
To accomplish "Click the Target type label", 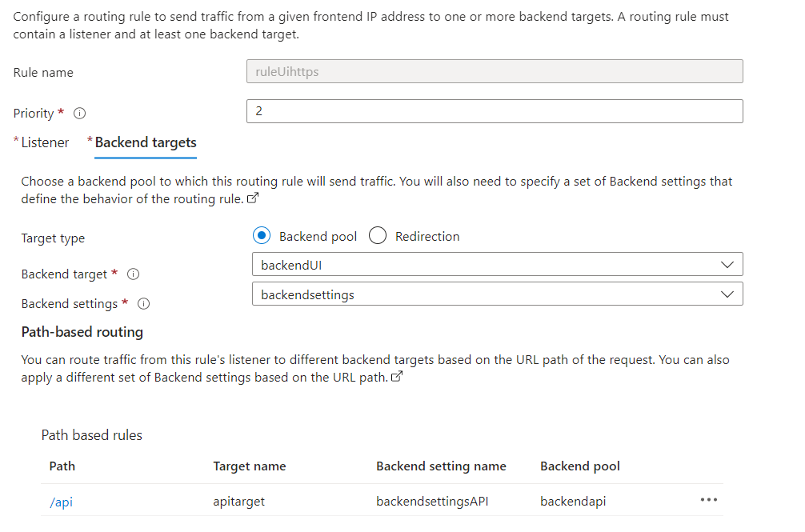I will [x=53, y=238].
